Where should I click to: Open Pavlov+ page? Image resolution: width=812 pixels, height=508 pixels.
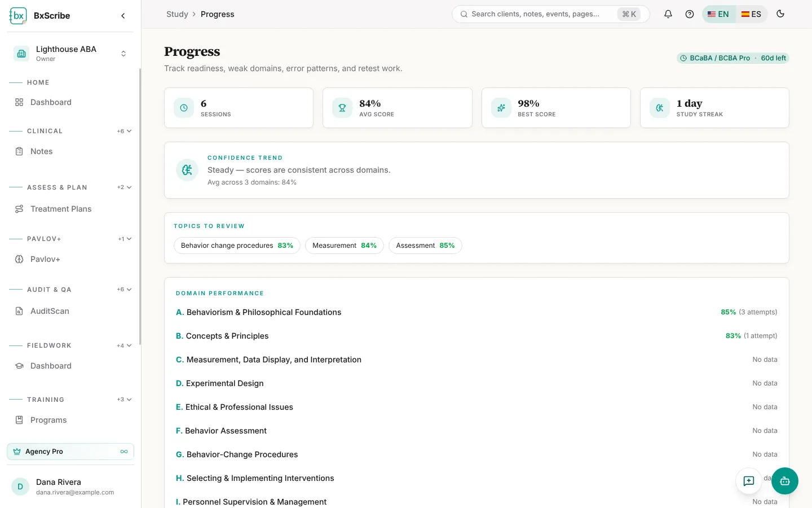(70, 259)
